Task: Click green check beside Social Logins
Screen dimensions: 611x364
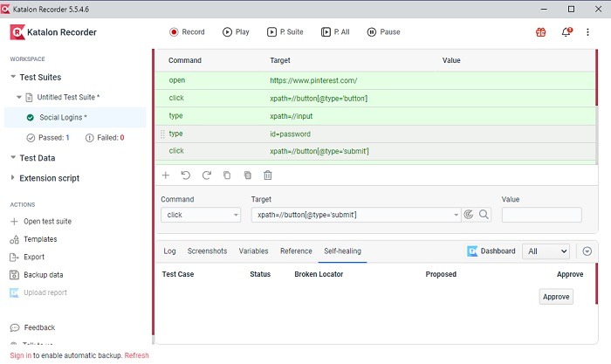Action: click(30, 117)
